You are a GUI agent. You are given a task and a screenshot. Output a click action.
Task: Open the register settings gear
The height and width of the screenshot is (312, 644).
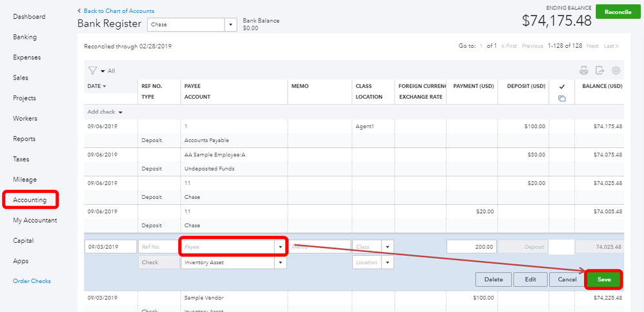point(616,70)
